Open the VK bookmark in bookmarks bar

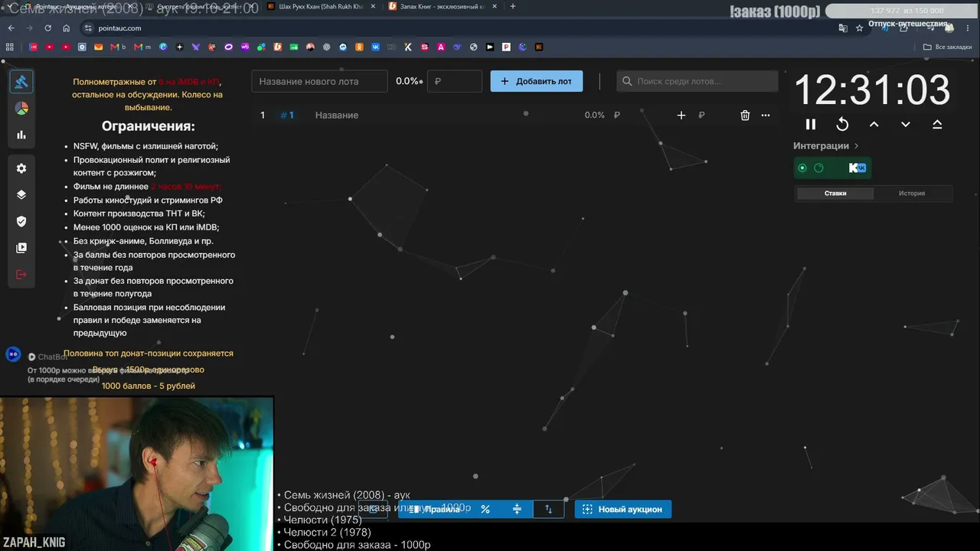375,47
